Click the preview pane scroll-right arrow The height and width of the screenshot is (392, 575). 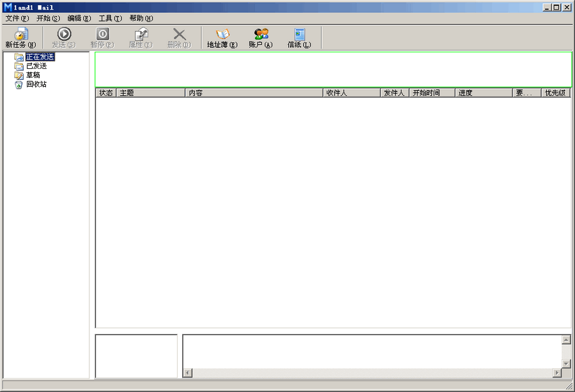click(x=557, y=372)
